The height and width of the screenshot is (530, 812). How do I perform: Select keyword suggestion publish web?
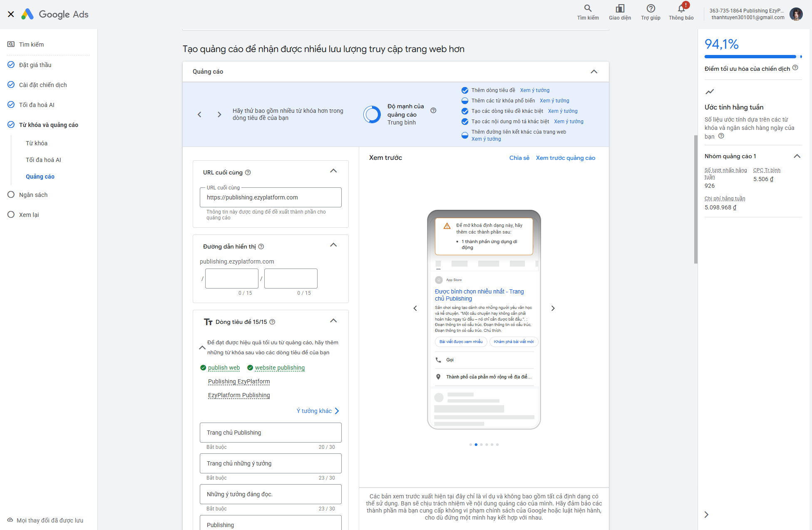[224, 368]
